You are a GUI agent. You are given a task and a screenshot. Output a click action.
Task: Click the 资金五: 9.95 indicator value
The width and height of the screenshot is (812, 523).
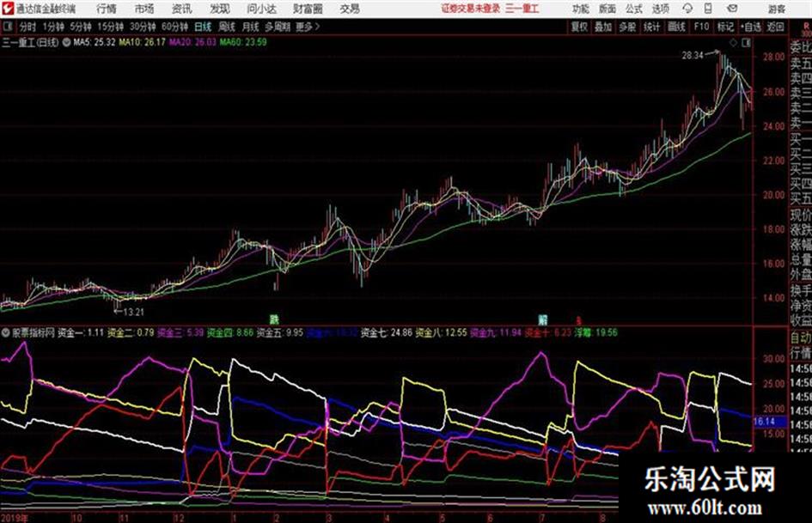[280, 332]
